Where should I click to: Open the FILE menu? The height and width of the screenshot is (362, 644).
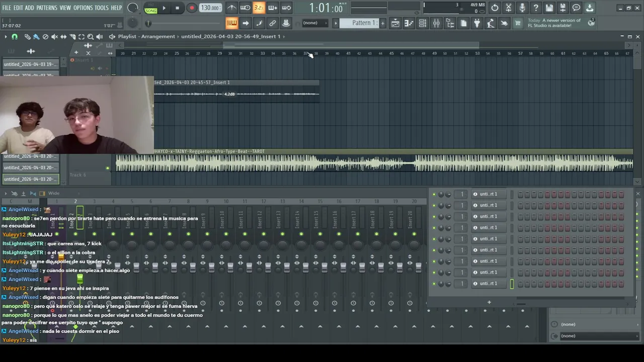(7, 8)
